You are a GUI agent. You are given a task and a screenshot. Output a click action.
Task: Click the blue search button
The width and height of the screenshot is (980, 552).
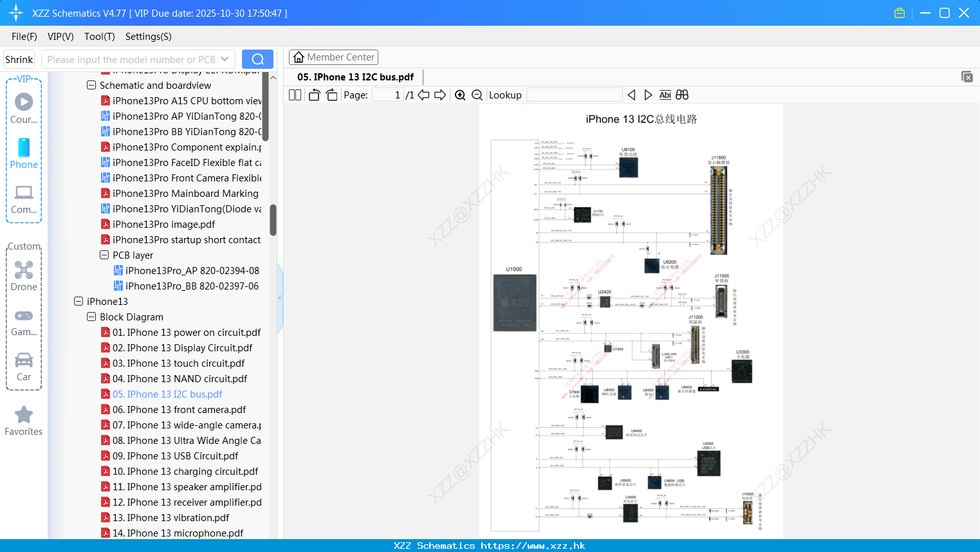(x=257, y=59)
